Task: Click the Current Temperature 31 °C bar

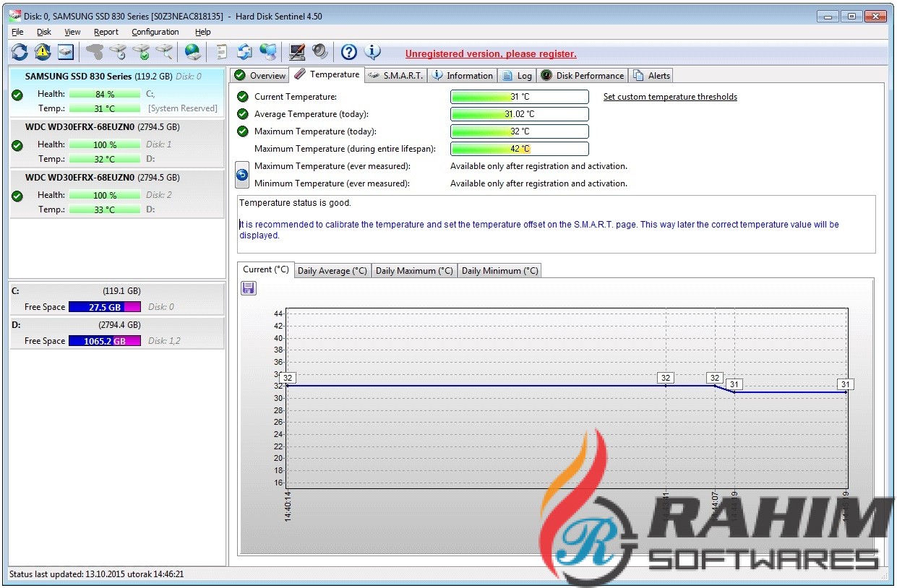Action: pos(519,97)
